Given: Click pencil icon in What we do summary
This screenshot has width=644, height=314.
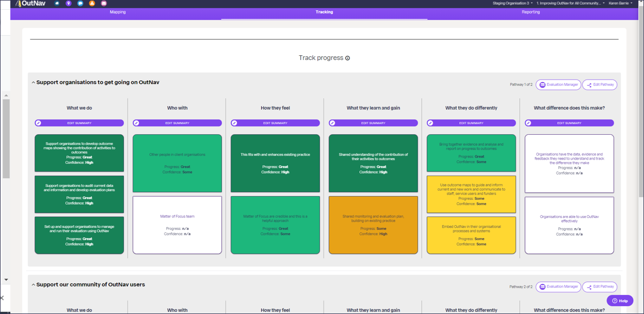Looking at the screenshot, I should point(38,123).
